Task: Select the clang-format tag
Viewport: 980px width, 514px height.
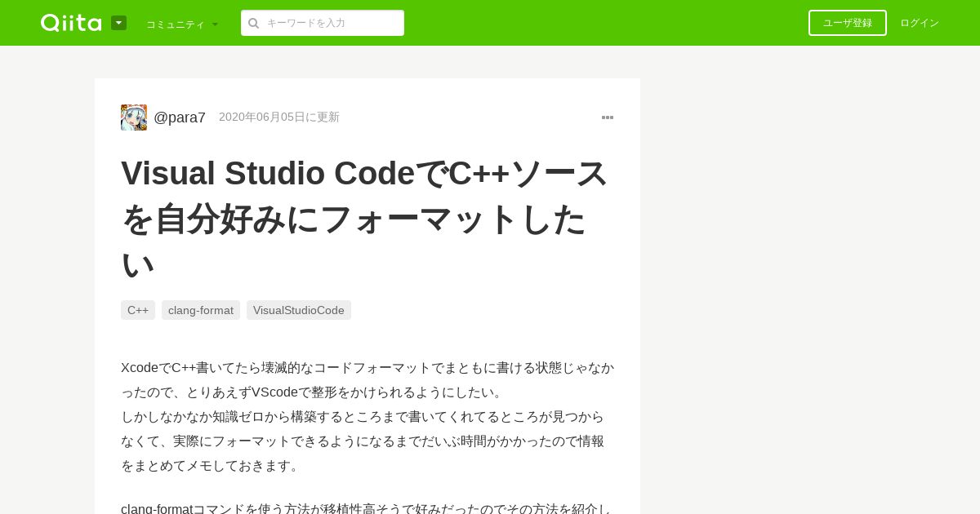Action: click(x=201, y=310)
